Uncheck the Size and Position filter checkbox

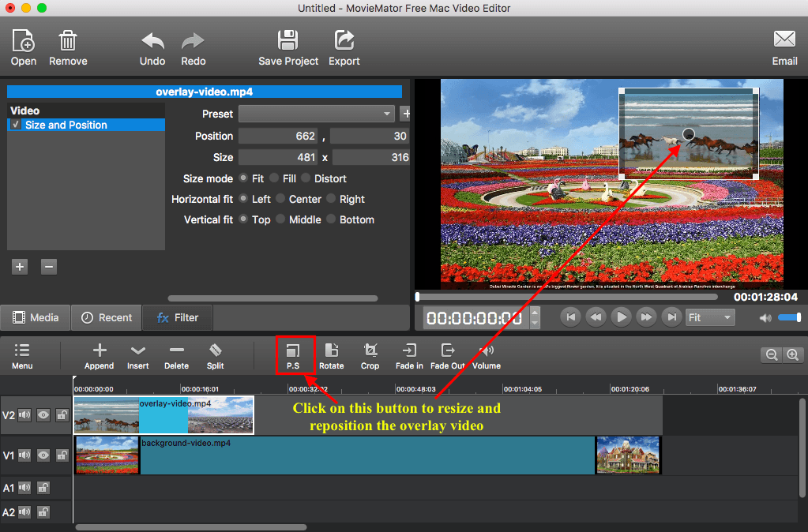[16, 125]
